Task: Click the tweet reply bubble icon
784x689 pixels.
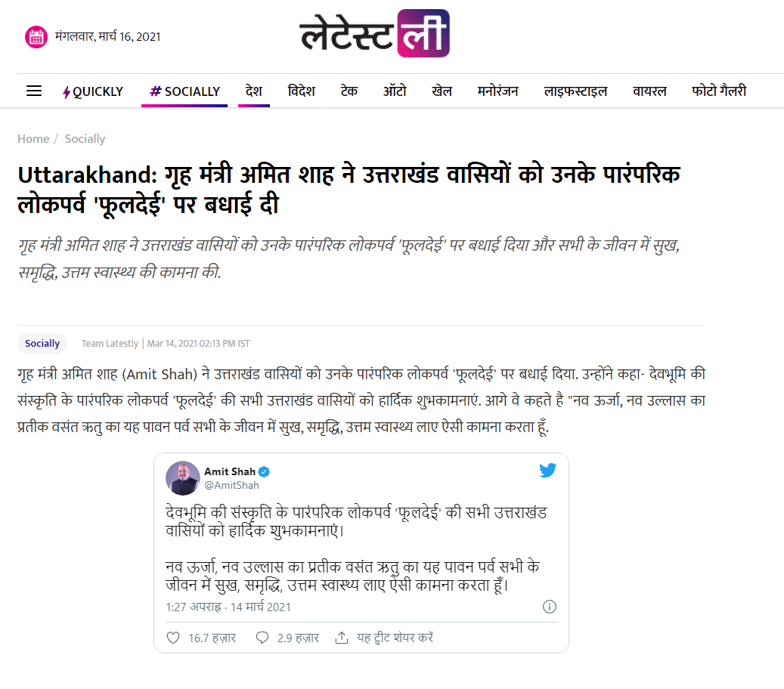Action: click(x=262, y=638)
